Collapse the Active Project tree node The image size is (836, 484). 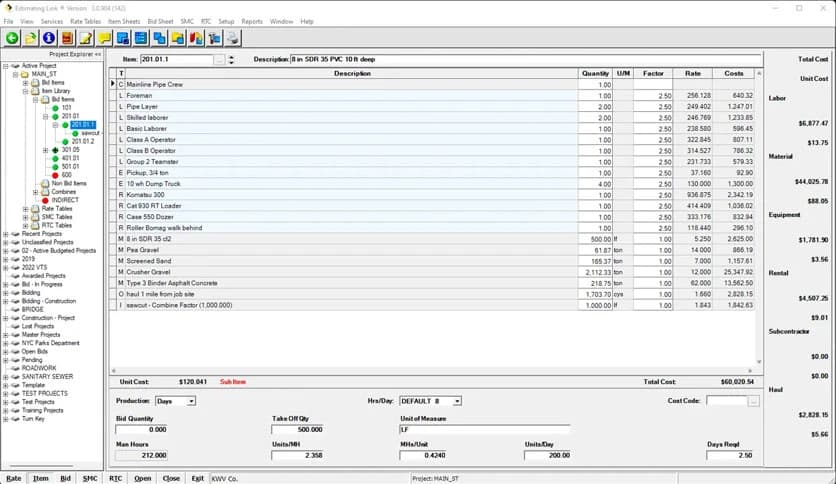click(x=6, y=66)
